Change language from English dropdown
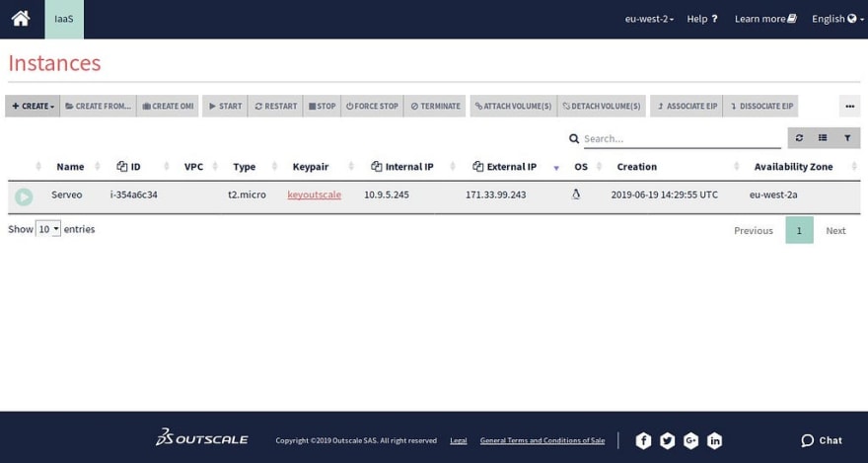The height and width of the screenshot is (463, 868). pos(837,19)
